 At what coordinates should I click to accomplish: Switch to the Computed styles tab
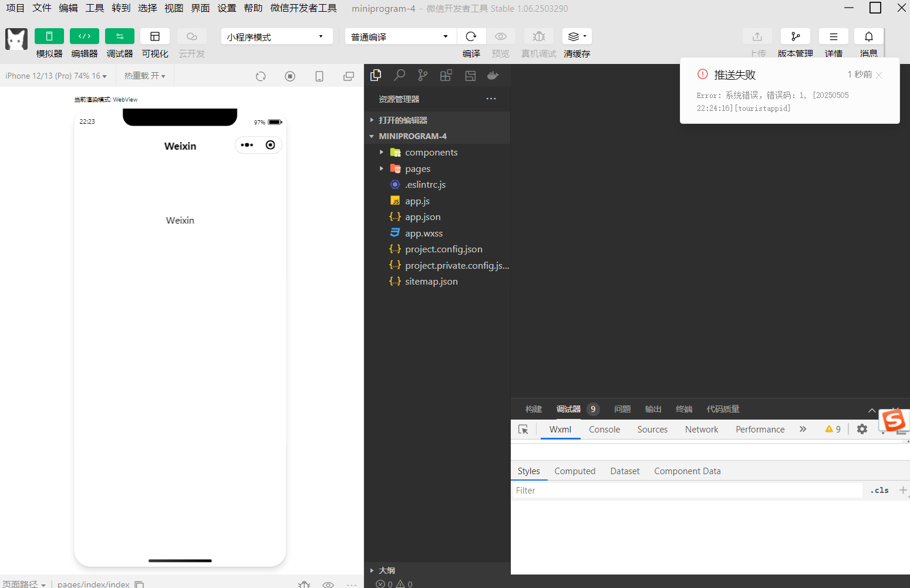click(575, 471)
